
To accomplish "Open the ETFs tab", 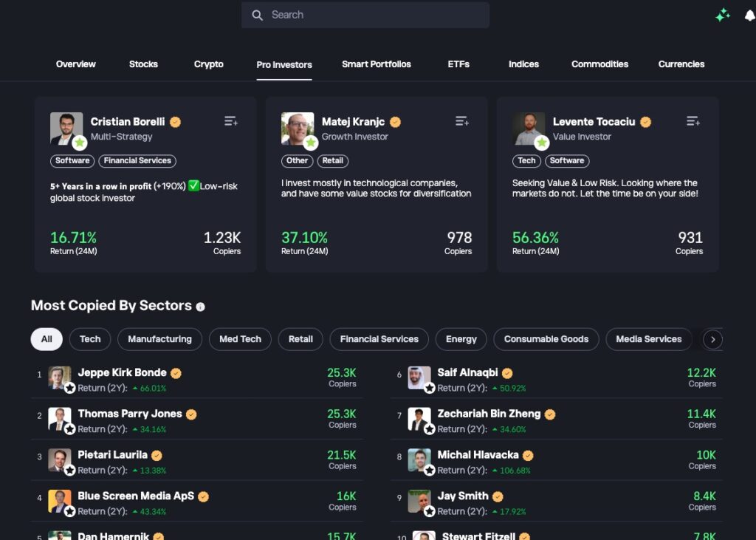I will click(458, 64).
